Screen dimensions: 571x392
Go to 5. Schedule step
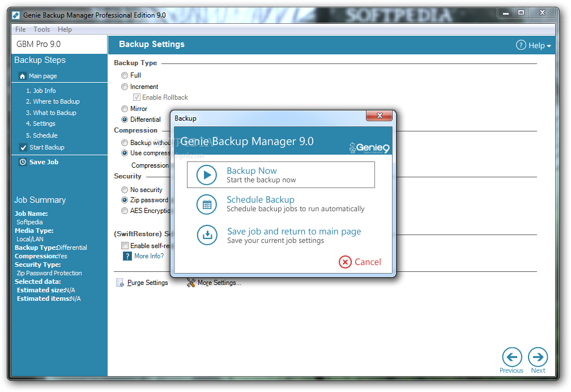(41, 135)
